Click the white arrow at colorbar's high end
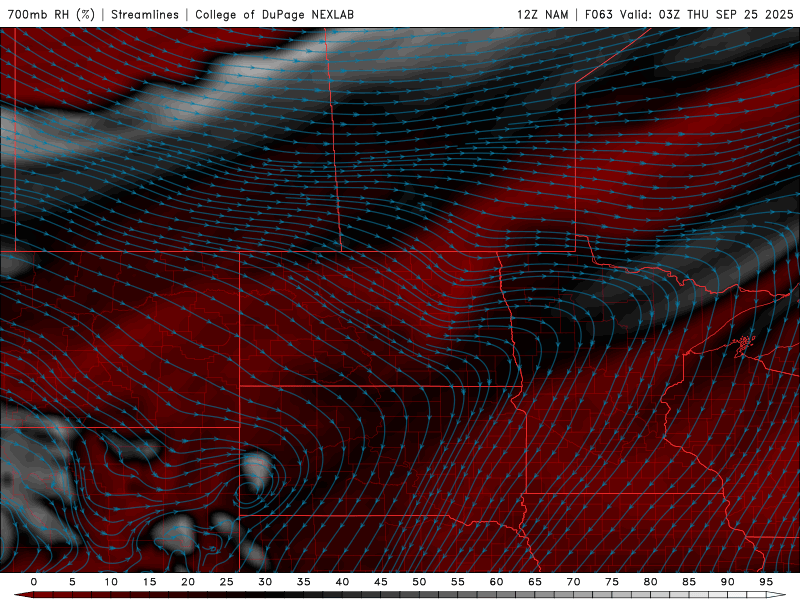 click(778, 595)
